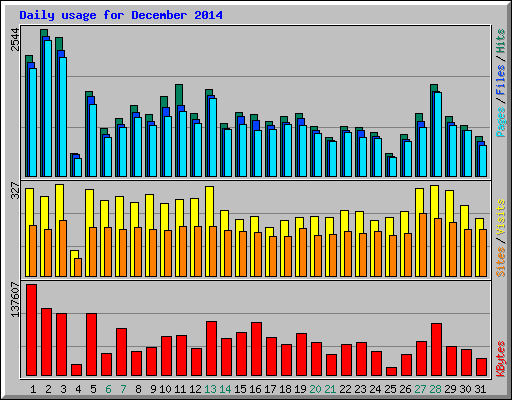Click the 'Sites' legend label
Image resolution: width=512 pixels, height=400 pixels.
(500, 262)
